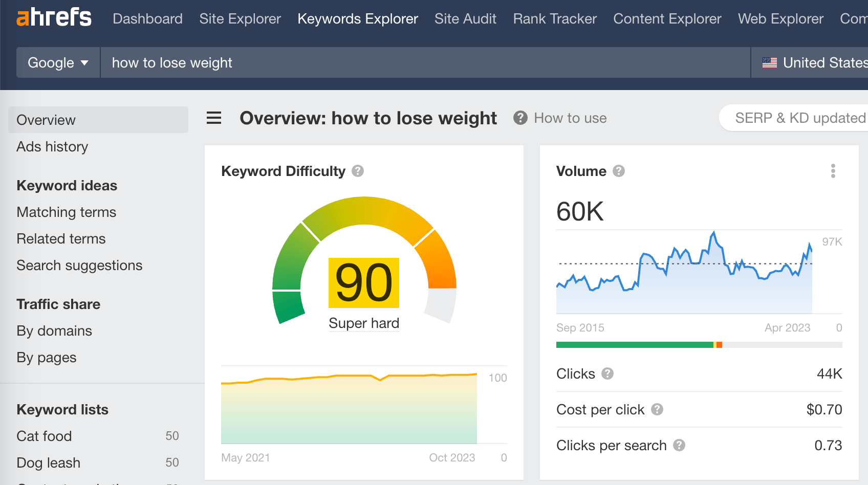Click the $0.70 cost per click value
The height and width of the screenshot is (485, 868).
(x=824, y=409)
